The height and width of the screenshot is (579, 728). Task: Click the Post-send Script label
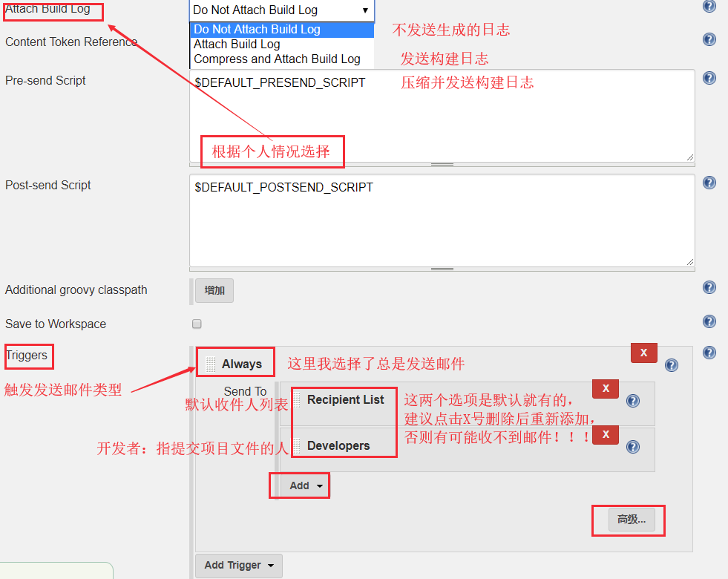point(47,186)
